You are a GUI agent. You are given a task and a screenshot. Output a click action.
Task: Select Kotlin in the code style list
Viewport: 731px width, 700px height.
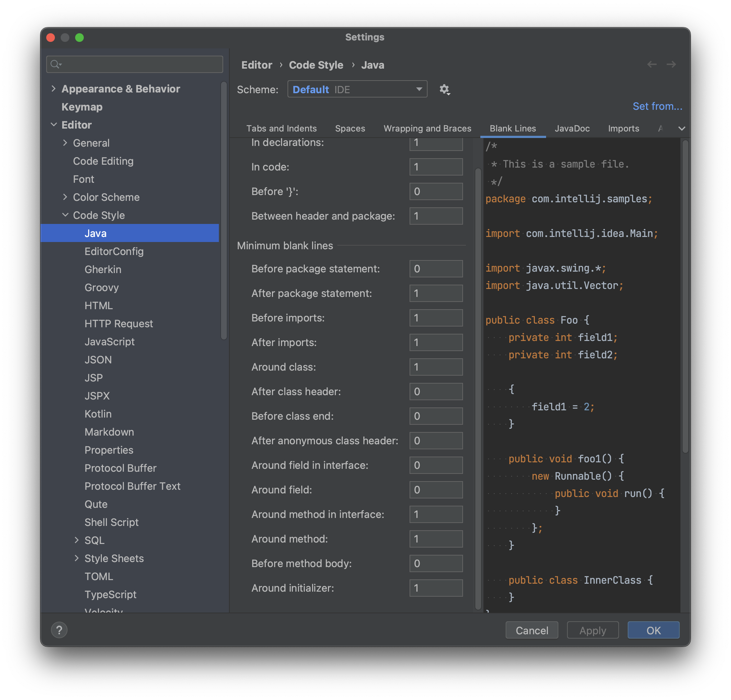point(98,414)
